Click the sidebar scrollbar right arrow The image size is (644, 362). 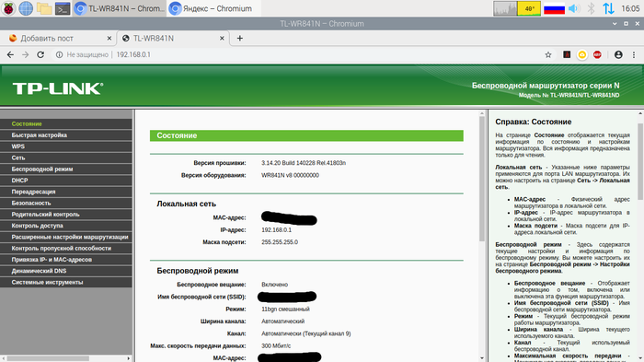pos(129,358)
